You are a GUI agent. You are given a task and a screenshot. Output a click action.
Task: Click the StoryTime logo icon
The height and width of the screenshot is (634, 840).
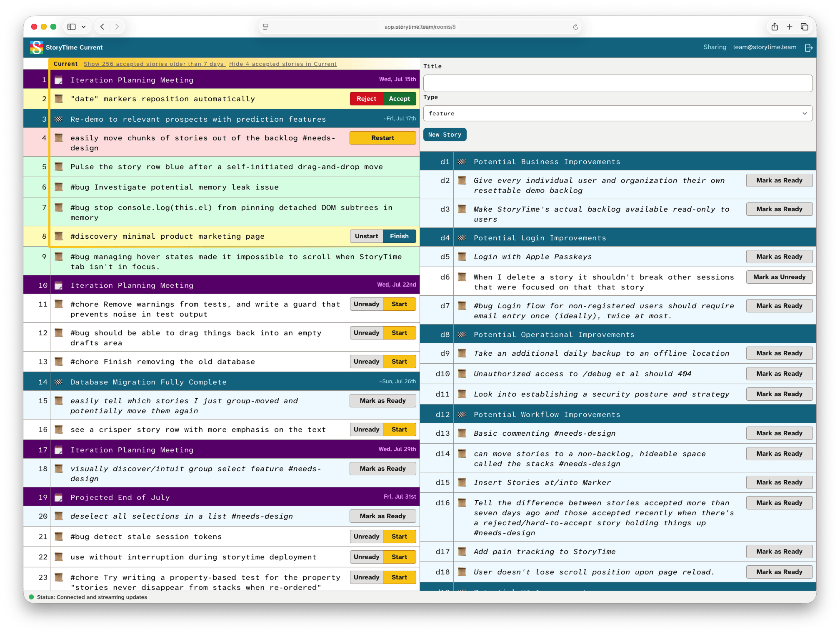click(37, 47)
